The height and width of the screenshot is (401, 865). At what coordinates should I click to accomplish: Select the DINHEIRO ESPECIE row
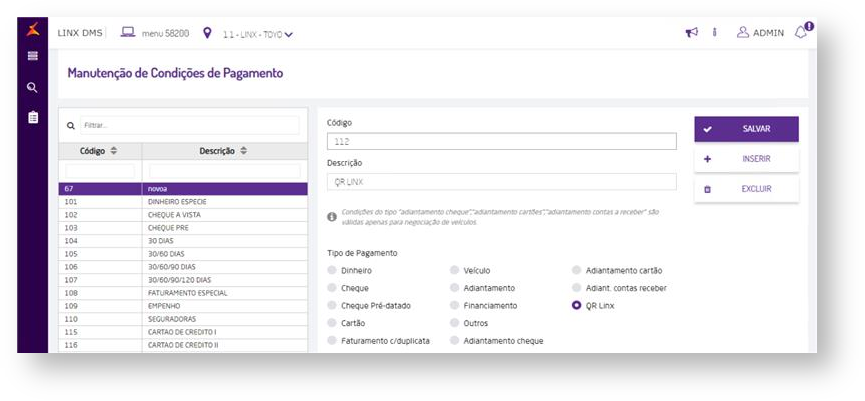pyautogui.click(x=177, y=201)
